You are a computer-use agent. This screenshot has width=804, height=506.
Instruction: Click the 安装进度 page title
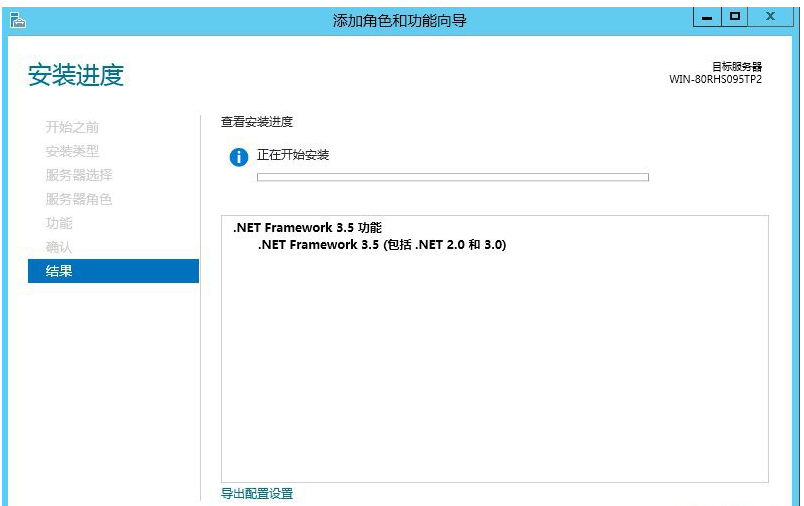click(76, 75)
